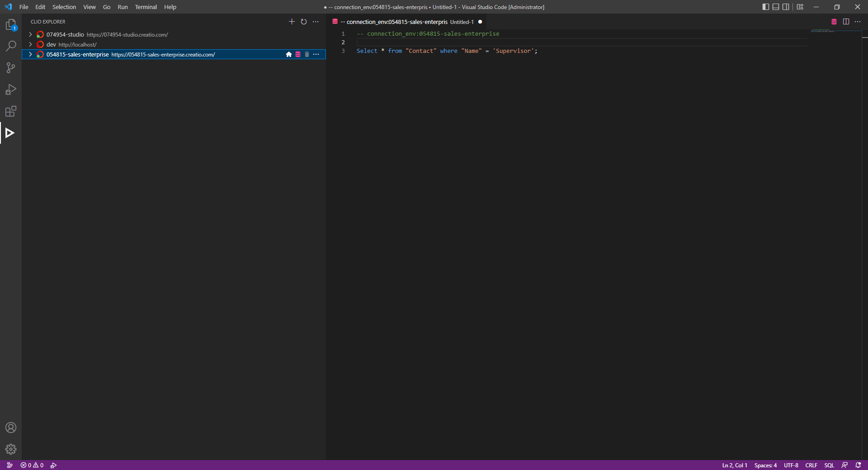
Task: Expand the 054815-sales-enterprise tree node
Action: 30,55
